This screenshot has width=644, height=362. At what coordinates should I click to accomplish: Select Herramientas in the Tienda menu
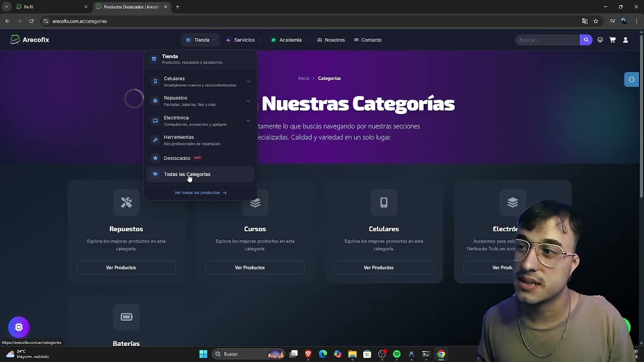click(x=201, y=140)
